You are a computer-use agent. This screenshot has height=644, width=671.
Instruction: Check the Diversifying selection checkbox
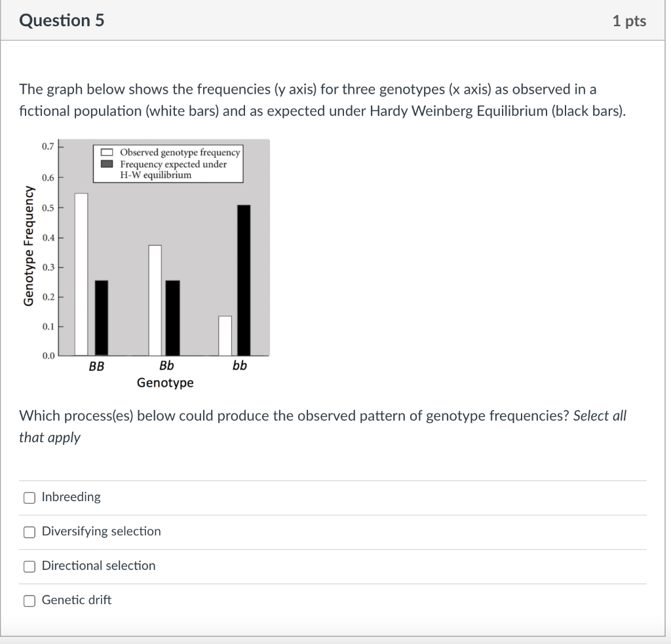[29, 532]
